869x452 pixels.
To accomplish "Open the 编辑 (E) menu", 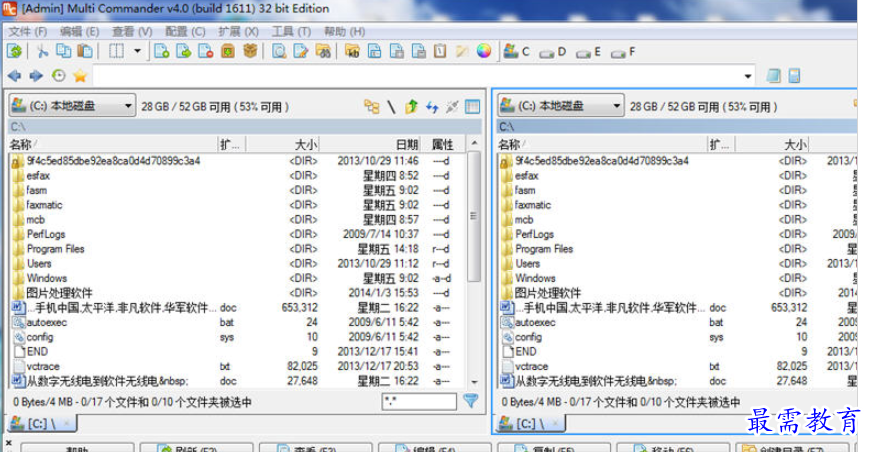I will tap(79, 32).
